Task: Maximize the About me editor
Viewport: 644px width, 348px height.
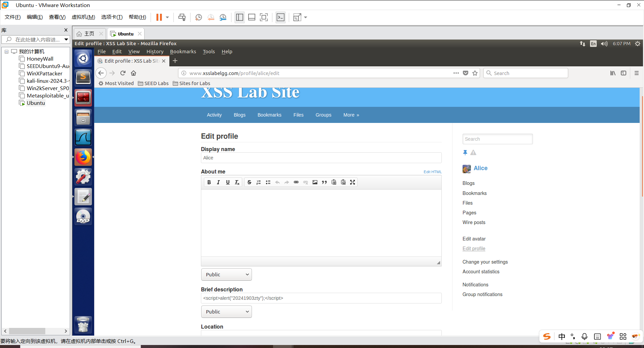Action: coord(353,182)
